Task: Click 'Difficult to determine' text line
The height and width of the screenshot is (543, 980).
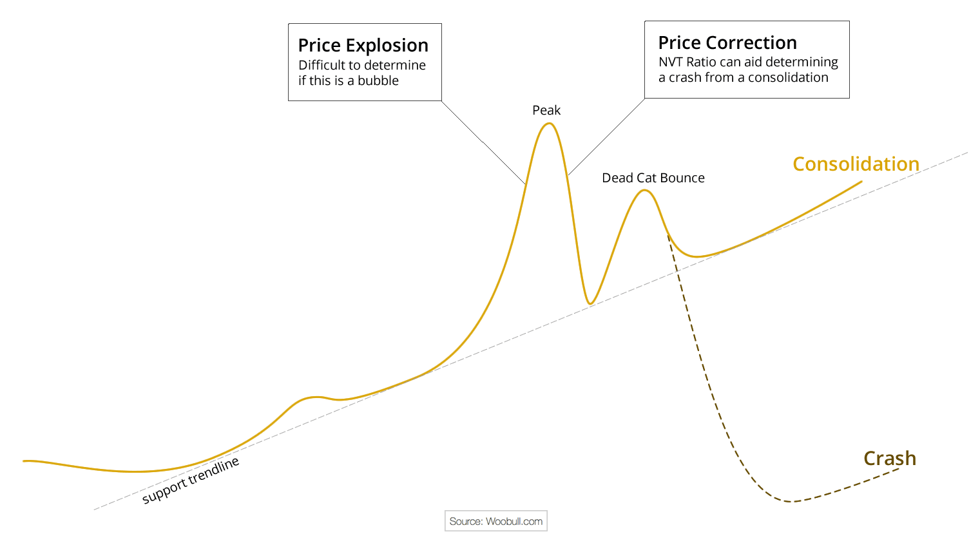Action: [362, 65]
